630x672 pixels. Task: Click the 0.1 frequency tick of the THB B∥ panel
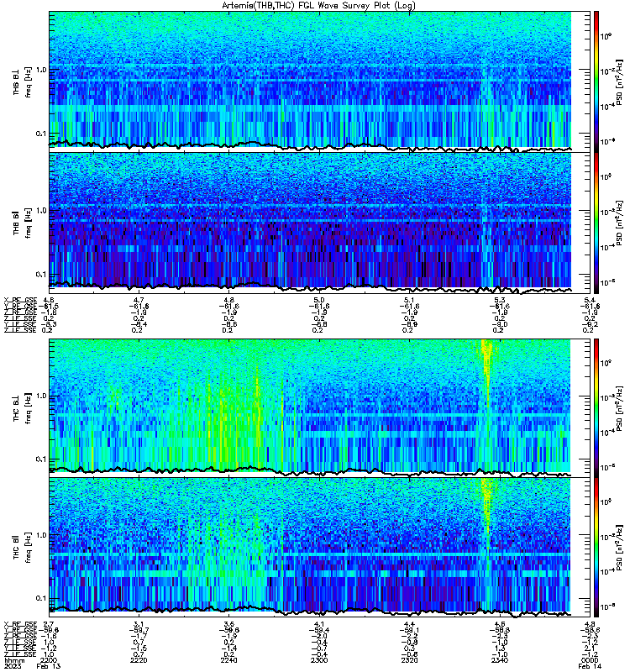40,274
